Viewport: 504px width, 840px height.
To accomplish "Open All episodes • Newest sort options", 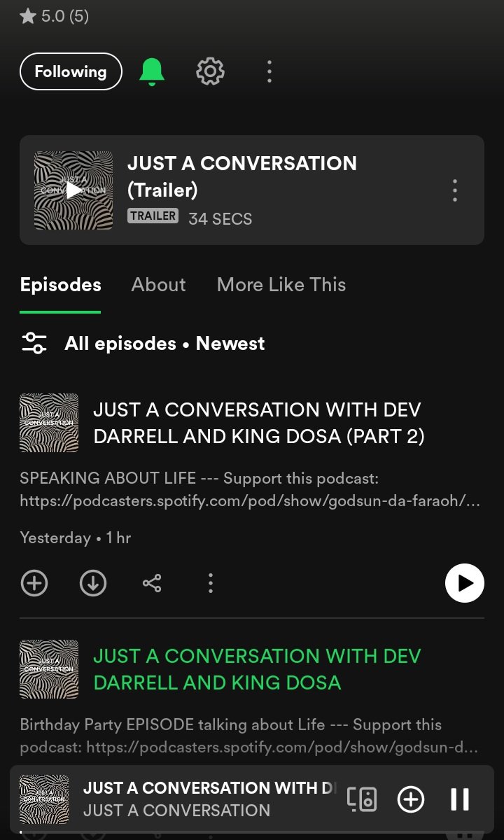I will 164,344.
